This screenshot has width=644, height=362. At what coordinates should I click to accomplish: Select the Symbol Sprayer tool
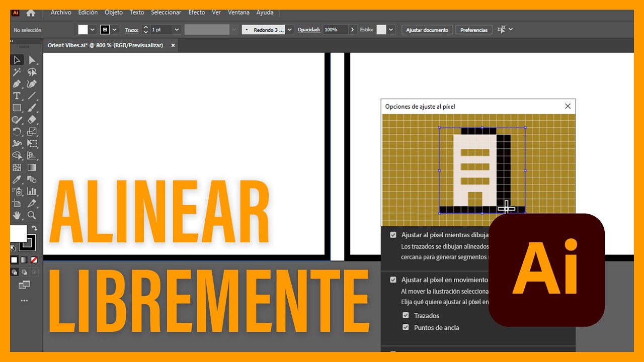coord(17,191)
